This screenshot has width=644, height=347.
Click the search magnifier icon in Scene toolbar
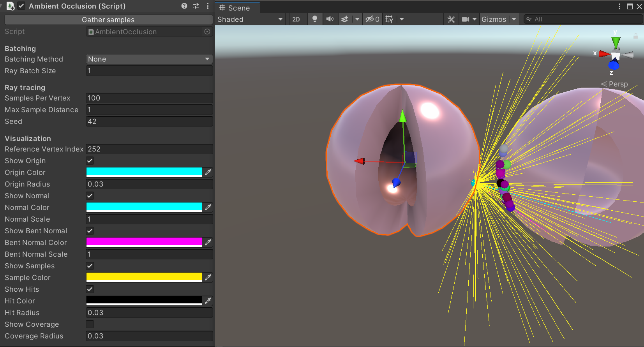(529, 19)
